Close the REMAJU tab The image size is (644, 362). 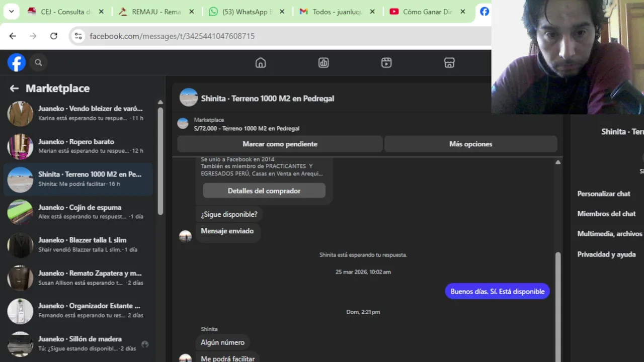[x=191, y=12]
